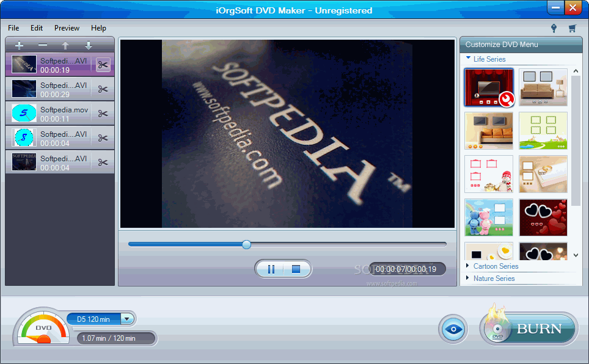Select the Softpedia.mov clip
Screen dimensions: 589x364
[60, 114]
